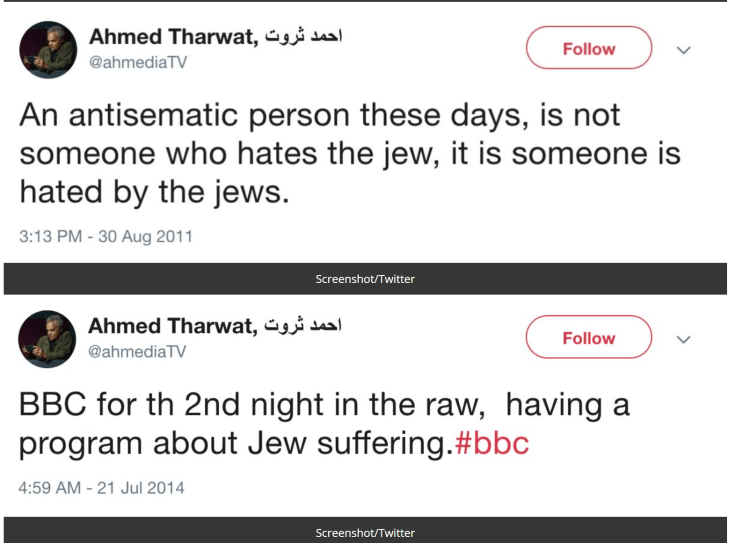Click the profile avatar on the 2011 tweet
The height and width of the screenshot is (543, 735).
click(47, 50)
